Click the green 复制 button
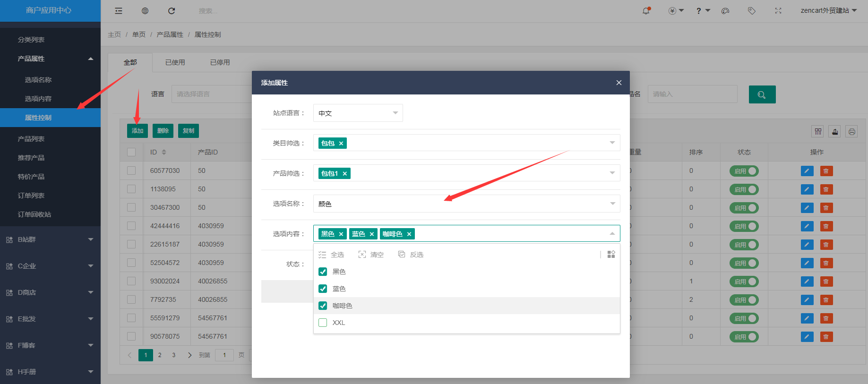 (189, 131)
